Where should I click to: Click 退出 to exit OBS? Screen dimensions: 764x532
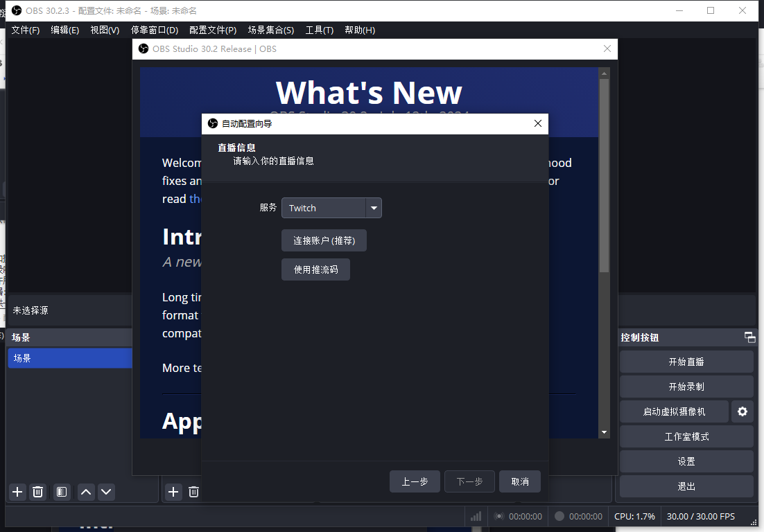point(686,486)
